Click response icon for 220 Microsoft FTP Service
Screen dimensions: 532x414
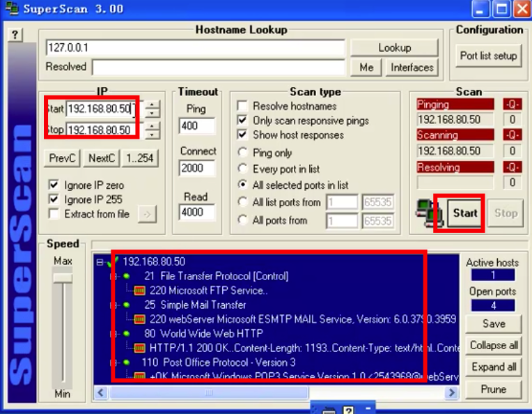tap(139, 291)
